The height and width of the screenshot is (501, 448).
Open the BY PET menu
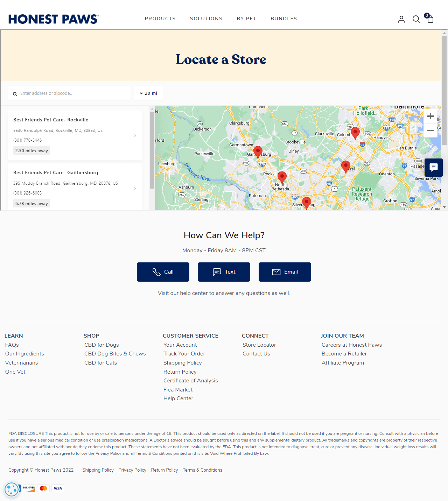click(246, 19)
